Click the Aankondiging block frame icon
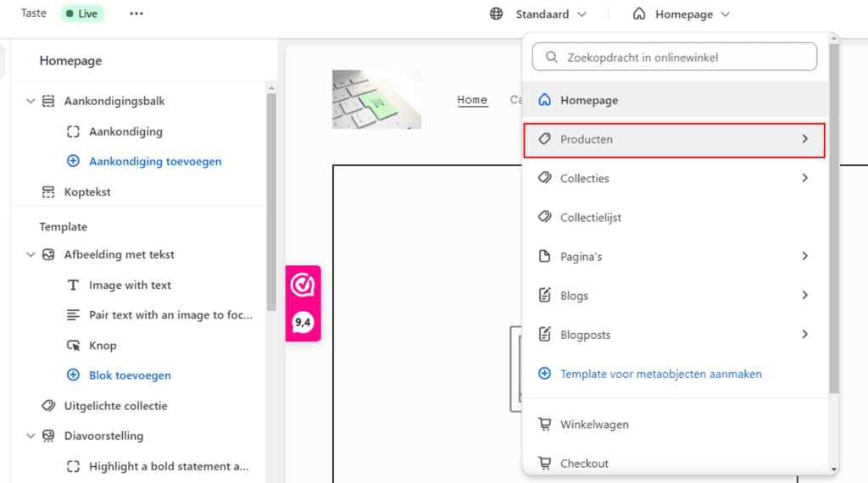 [73, 132]
